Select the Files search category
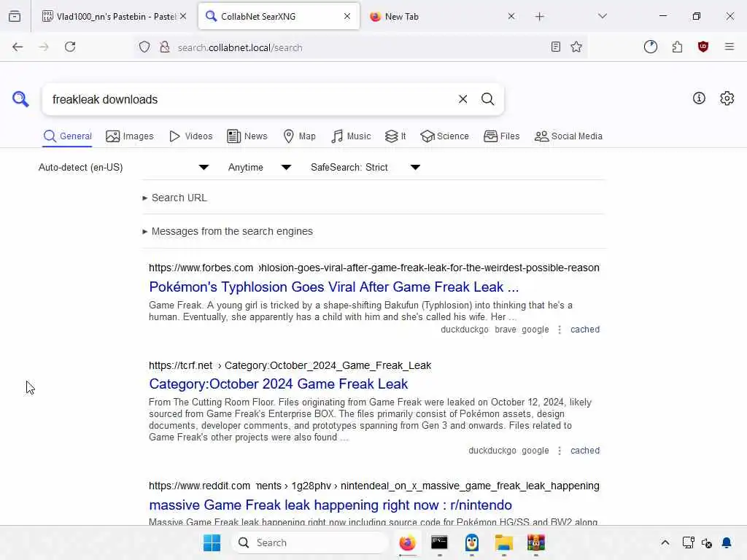747x560 pixels. pos(501,136)
